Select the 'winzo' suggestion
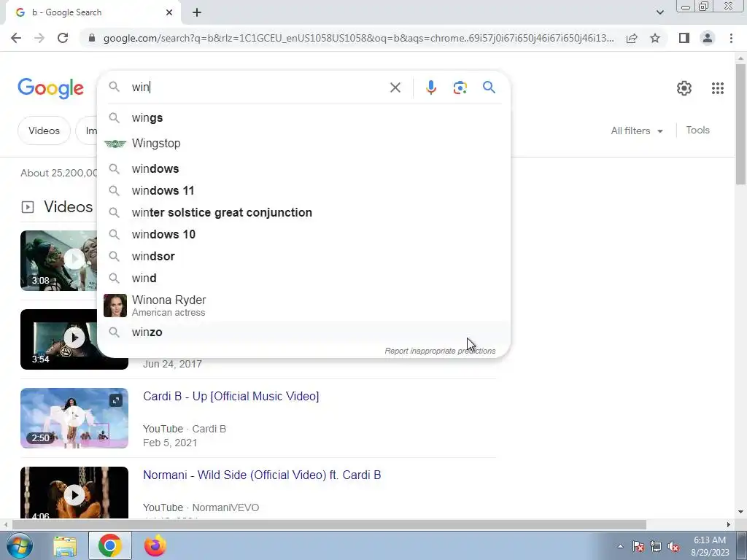Screen dimensions: 747x560 point(303,332)
